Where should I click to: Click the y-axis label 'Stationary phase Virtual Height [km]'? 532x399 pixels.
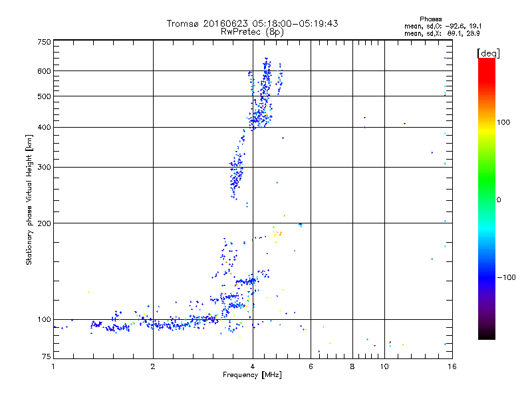[29, 200]
